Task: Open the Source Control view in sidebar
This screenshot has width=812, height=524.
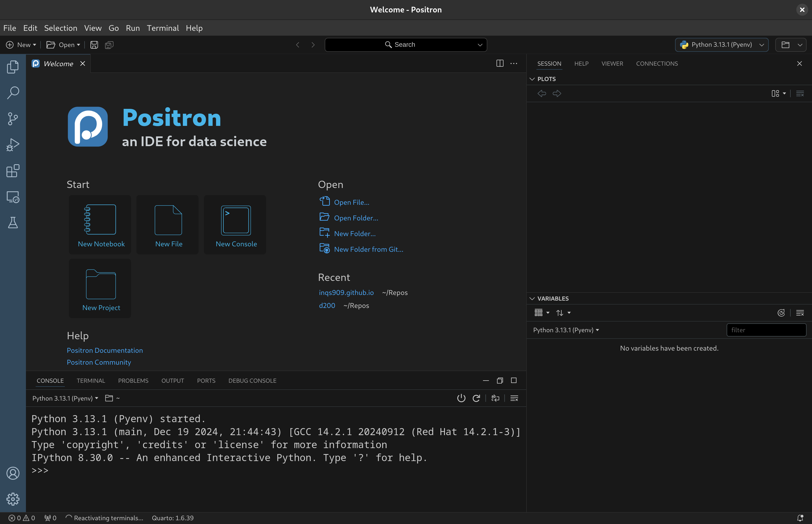Action: coord(13,118)
